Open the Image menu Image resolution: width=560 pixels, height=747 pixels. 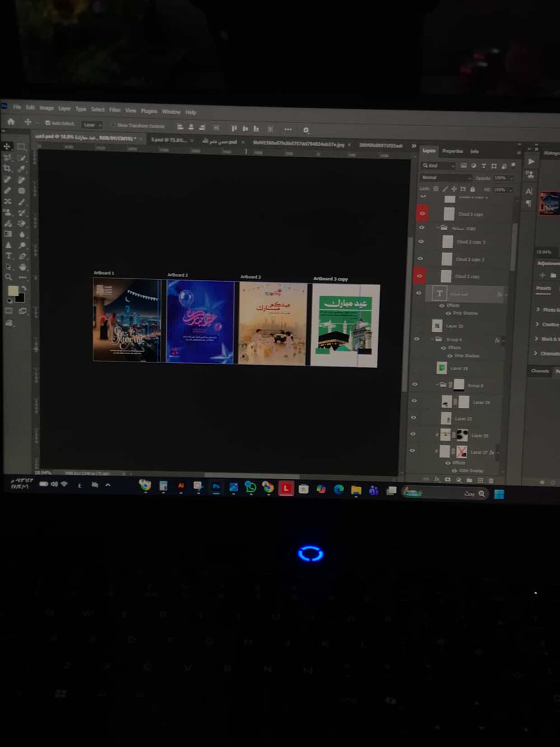click(x=47, y=108)
